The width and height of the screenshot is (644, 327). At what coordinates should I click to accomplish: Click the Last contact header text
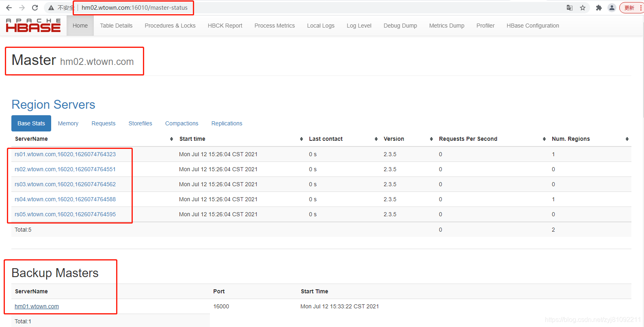pos(326,139)
